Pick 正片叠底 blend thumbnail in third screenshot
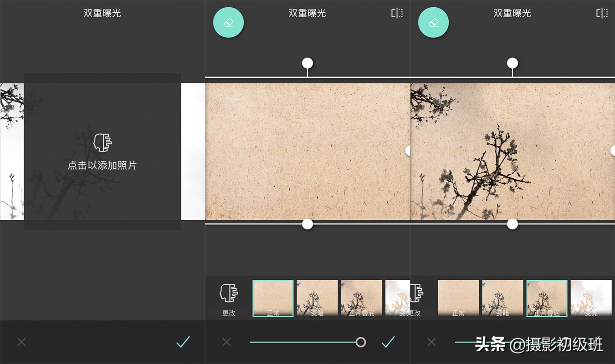The width and height of the screenshot is (615, 364). tap(547, 298)
